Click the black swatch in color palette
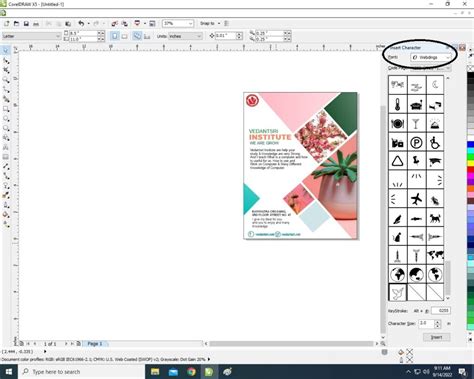The image size is (474, 379). 470,76
